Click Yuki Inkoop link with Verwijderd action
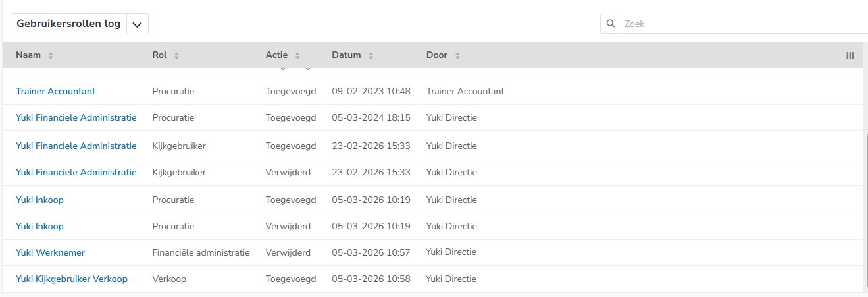Image resolution: width=868 pixels, height=297 pixels. point(39,226)
